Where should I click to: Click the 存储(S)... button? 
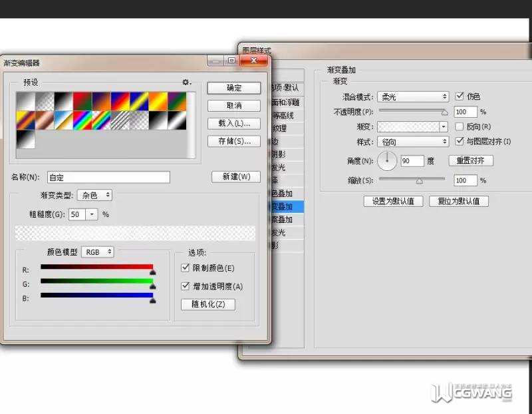pos(234,141)
